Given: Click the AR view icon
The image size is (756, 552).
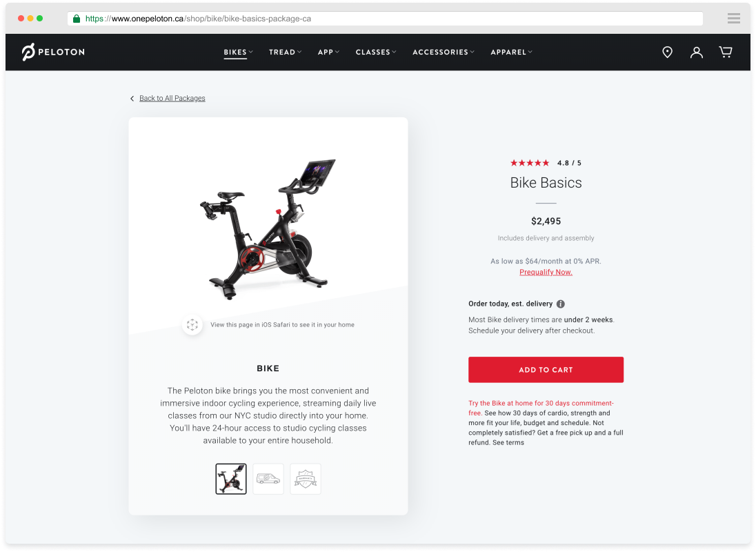Looking at the screenshot, I should click(x=192, y=324).
